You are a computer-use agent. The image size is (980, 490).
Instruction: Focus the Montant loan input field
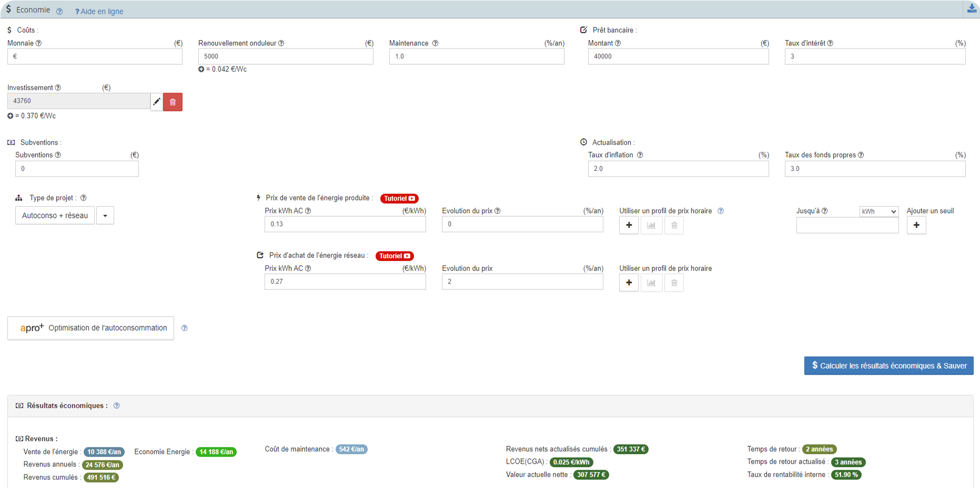tap(678, 56)
